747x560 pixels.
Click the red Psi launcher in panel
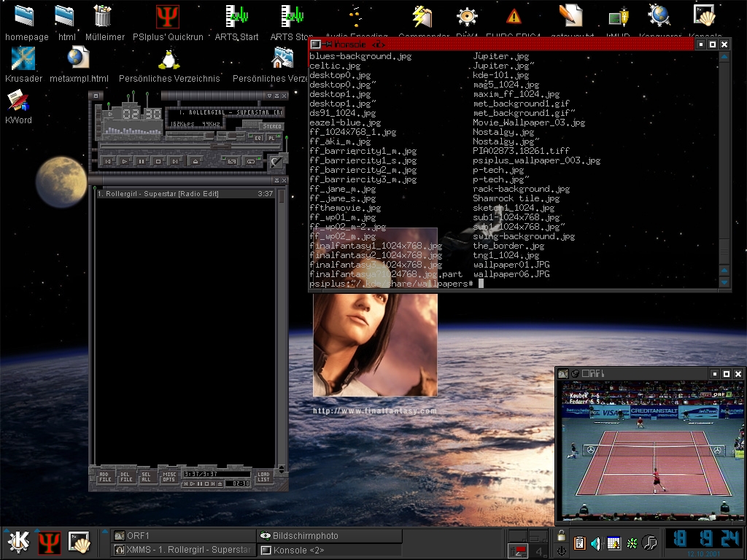[x=50, y=542]
